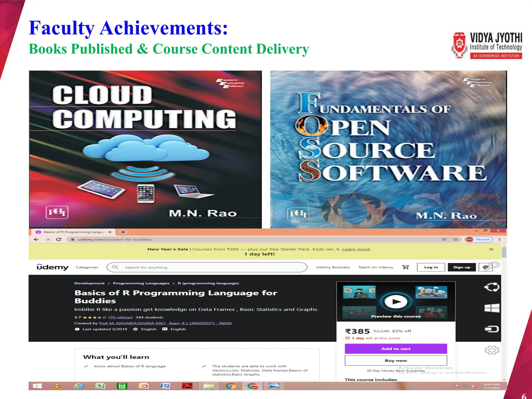
Task: Open the MN Paused profile button
Action: tap(479, 240)
